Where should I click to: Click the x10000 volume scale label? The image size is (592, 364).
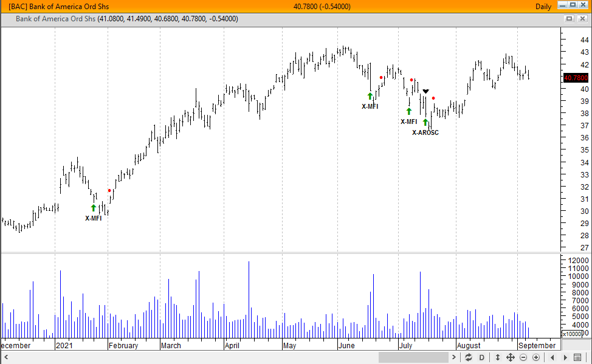572,334
